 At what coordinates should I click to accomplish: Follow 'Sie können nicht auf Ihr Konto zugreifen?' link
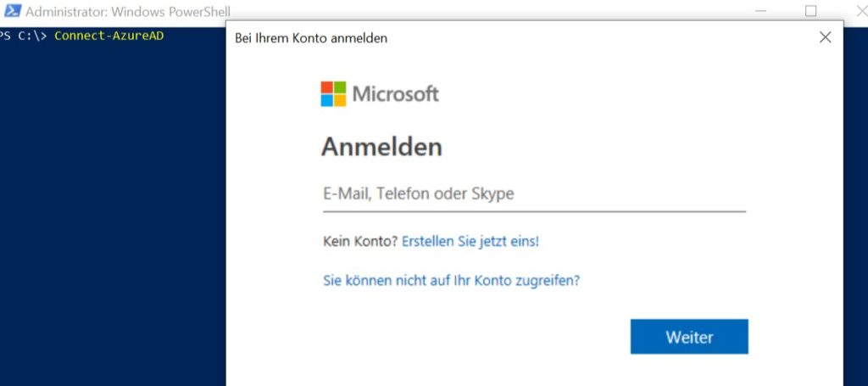[x=451, y=280]
